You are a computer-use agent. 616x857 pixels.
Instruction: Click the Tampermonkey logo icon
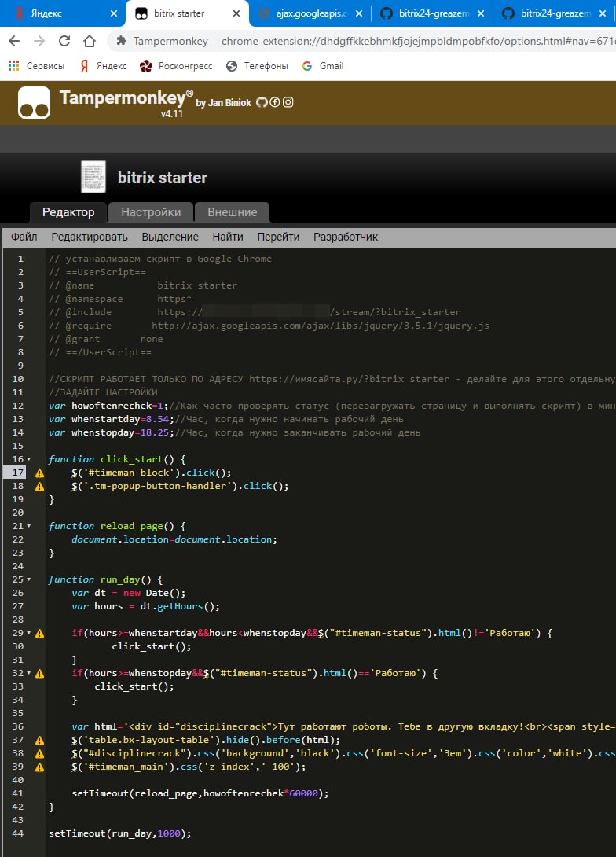(x=34, y=102)
